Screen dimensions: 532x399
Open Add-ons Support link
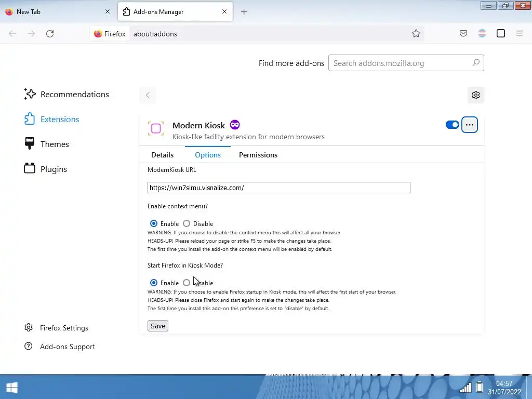[x=60, y=347]
